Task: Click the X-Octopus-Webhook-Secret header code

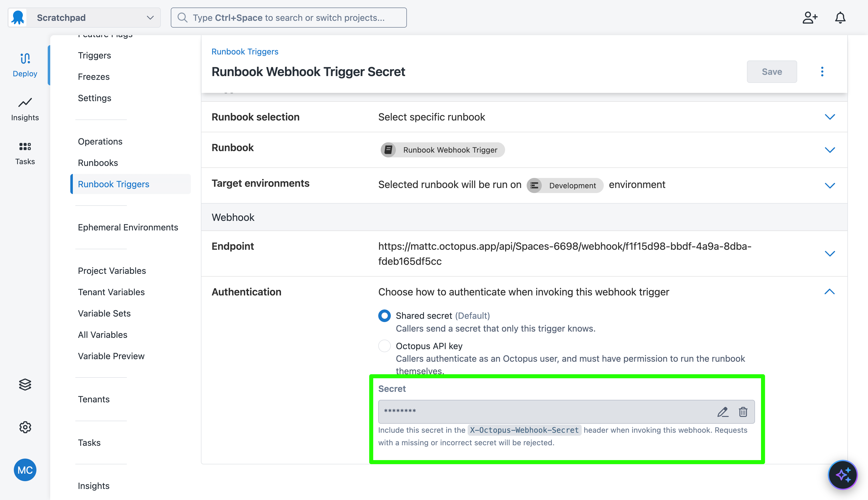Action: (524, 430)
